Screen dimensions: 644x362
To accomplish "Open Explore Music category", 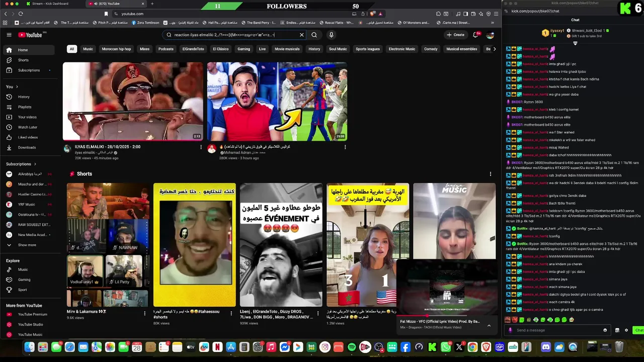I will (x=29, y=269).
